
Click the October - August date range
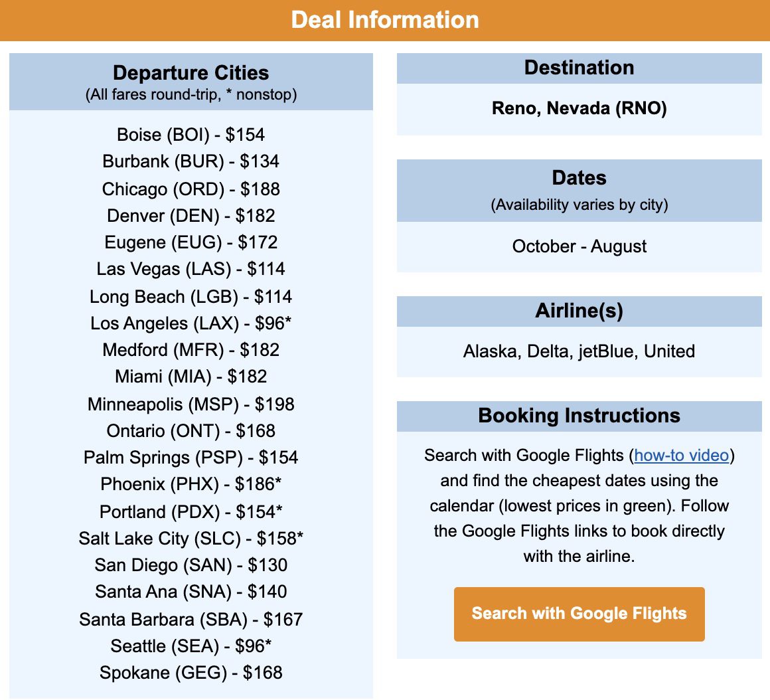point(579,246)
